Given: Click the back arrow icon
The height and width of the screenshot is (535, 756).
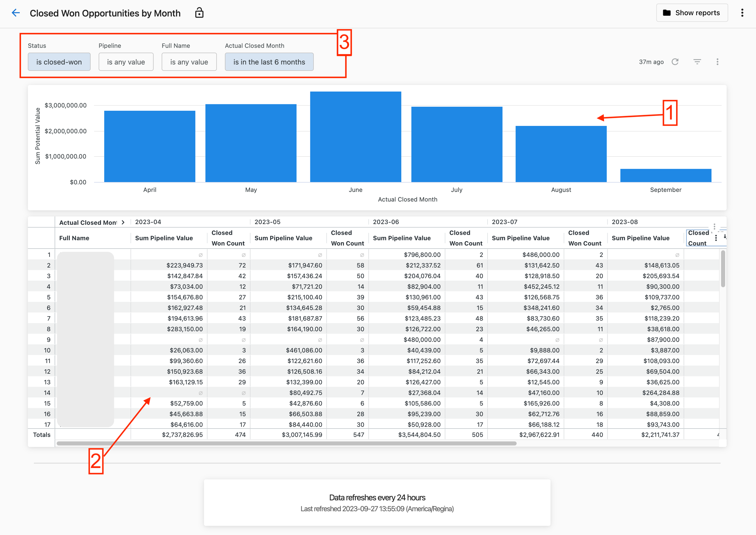Looking at the screenshot, I should (16, 13).
